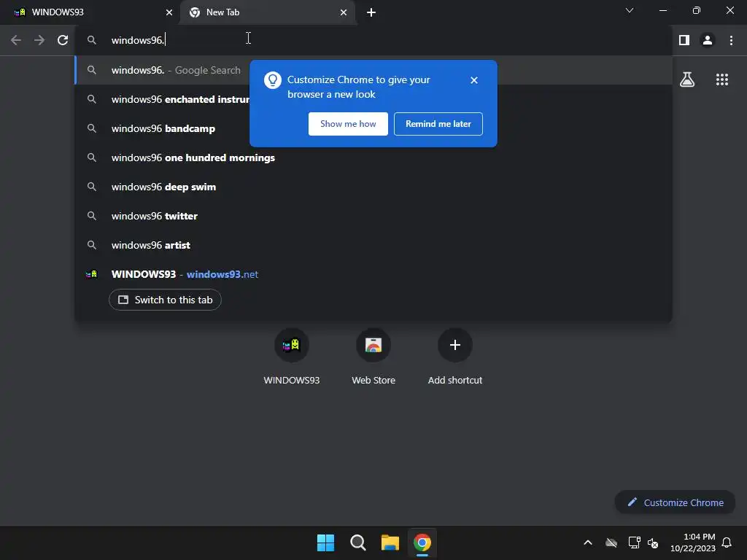The image size is (747, 560).
Task: Open the Windows Start menu
Action: 325,542
